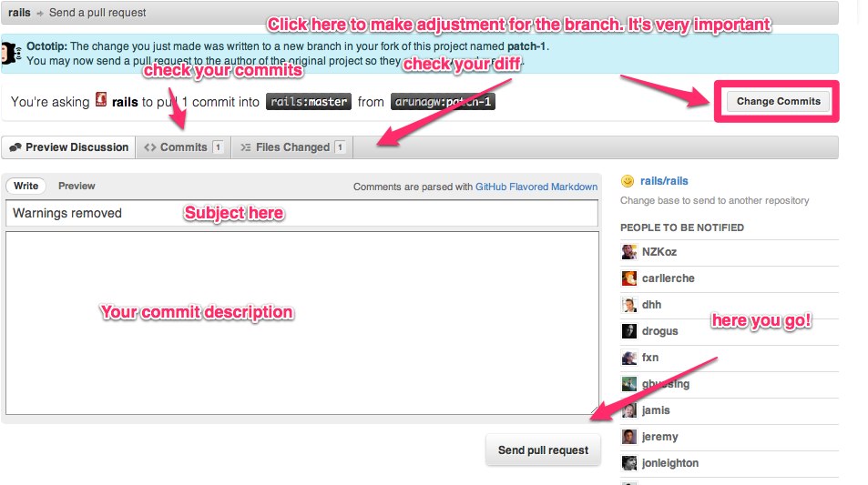The width and height of the screenshot is (868, 485).
Task: Select the rails:master base branch label
Action: 309,102
